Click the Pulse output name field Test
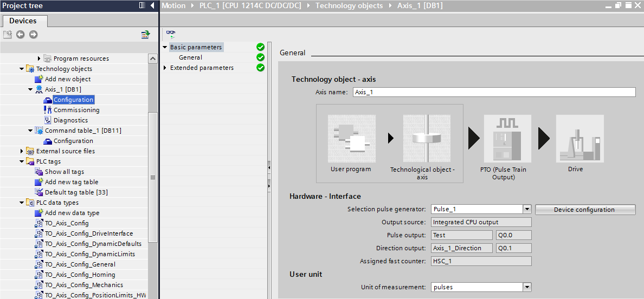The width and height of the screenshot is (644, 299). [x=462, y=236]
